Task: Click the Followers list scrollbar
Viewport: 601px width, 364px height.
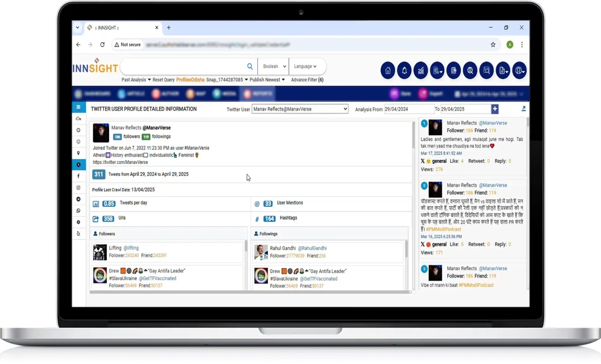Action: coord(246,246)
